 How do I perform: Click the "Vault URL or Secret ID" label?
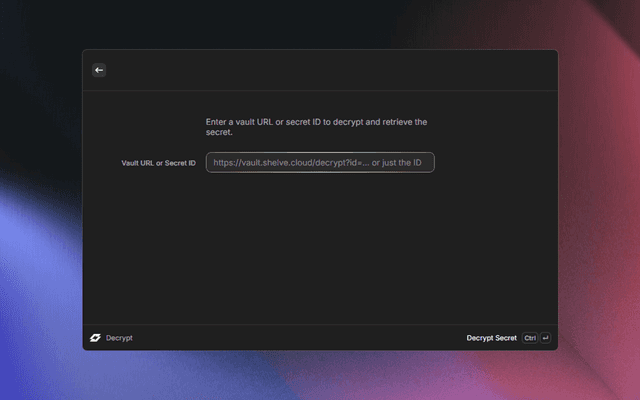[158, 162]
